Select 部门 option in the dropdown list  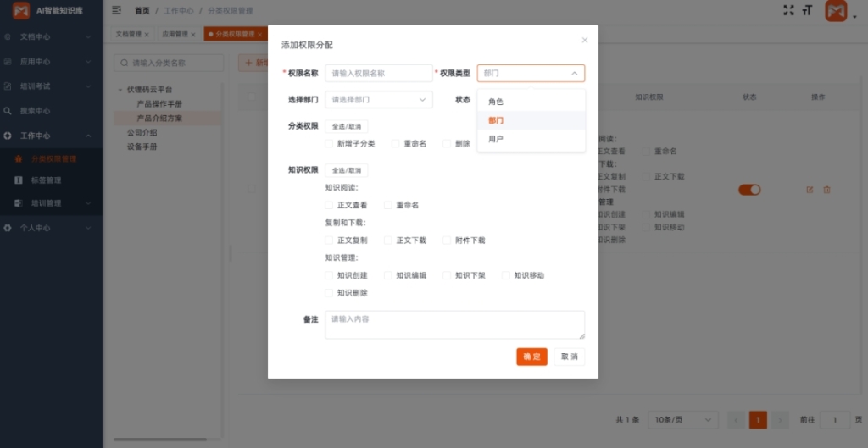[x=531, y=120]
